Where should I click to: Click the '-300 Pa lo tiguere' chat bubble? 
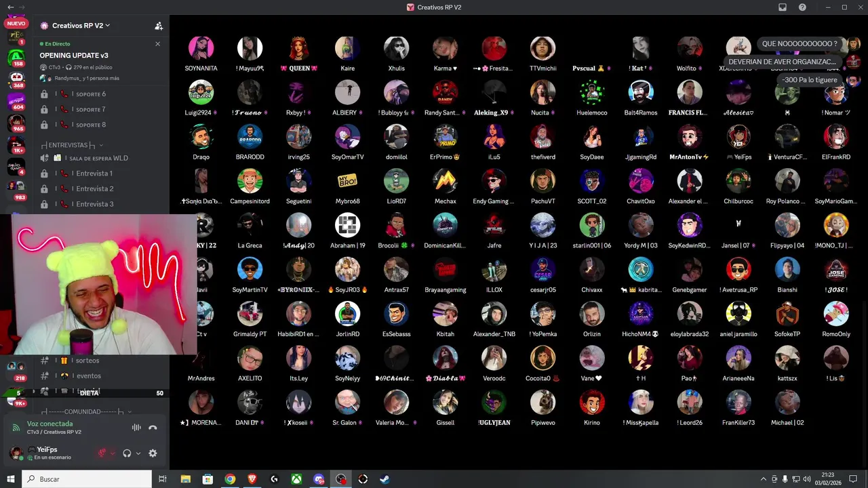[x=810, y=79]
